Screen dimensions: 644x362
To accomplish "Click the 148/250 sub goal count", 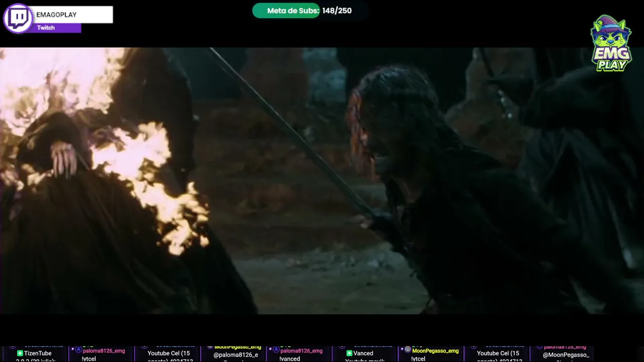I will 337,11.
